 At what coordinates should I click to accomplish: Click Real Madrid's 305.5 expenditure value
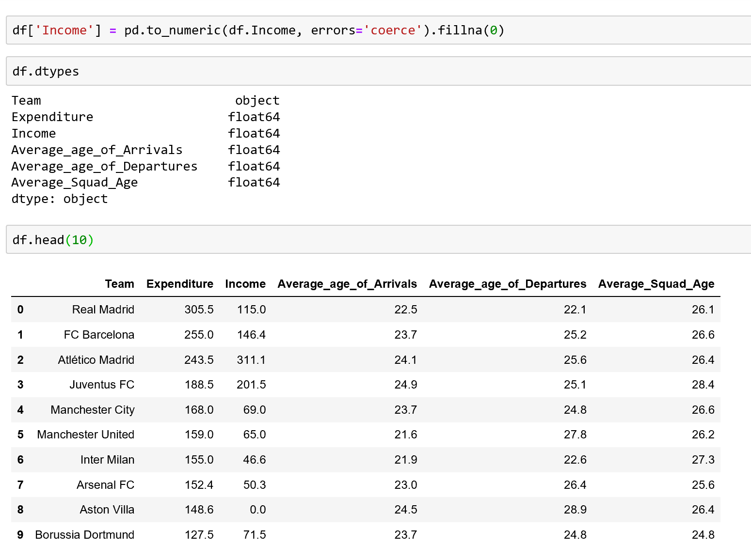199,310
